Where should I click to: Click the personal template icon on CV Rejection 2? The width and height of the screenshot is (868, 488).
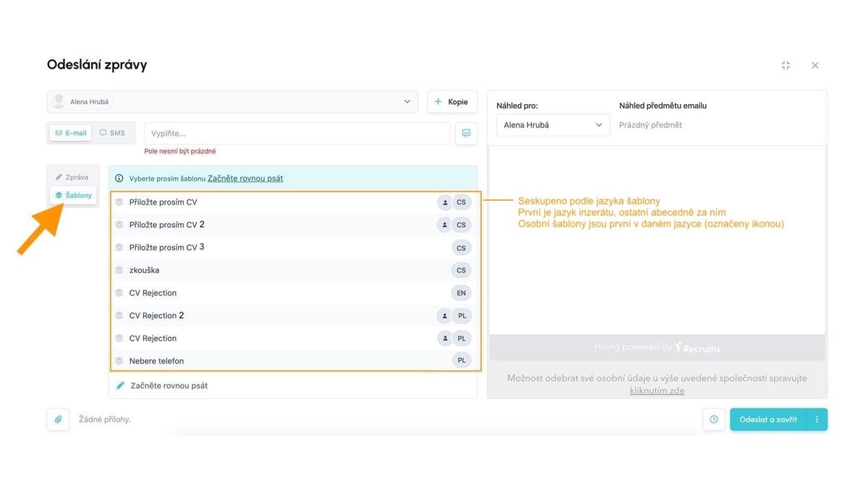tap(444, 316)
